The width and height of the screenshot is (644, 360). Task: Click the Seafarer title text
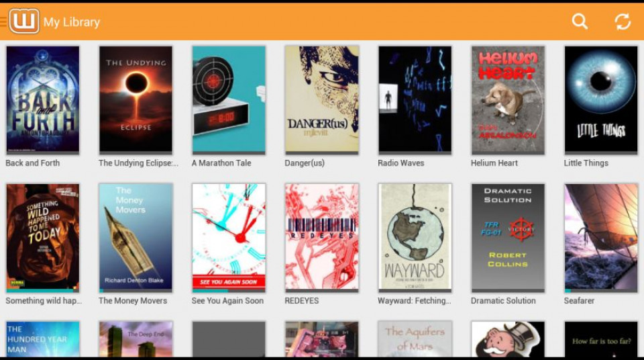pyautogui.click(x=579, y=301)
